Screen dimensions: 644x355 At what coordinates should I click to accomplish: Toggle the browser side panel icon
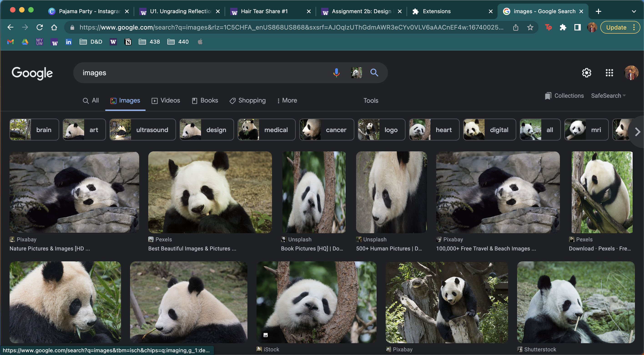click(577, 27)
